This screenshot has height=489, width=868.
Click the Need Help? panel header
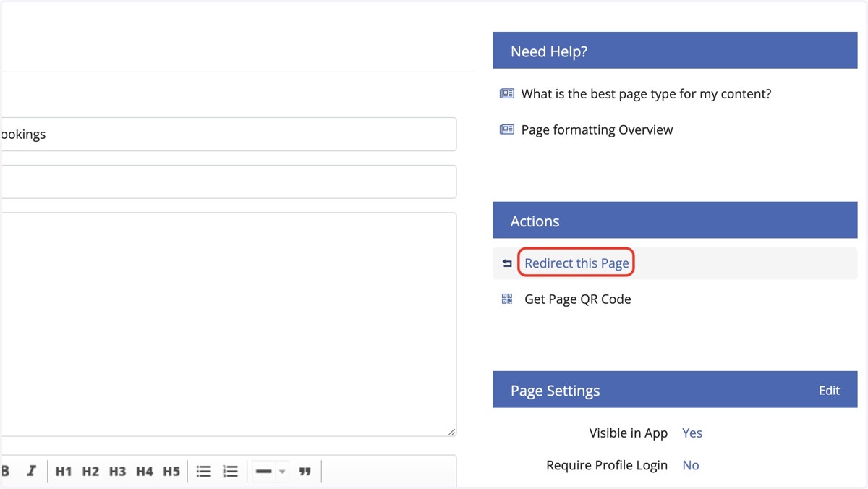675,50
